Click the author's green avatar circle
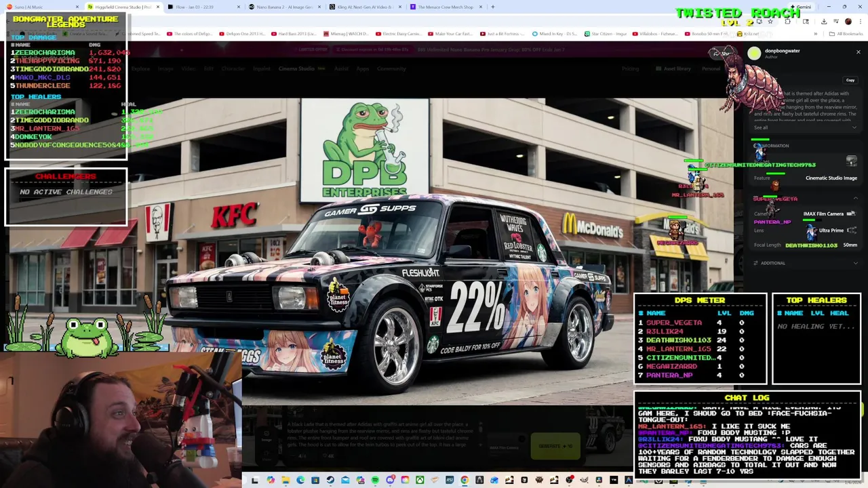 tap(754, 54)
